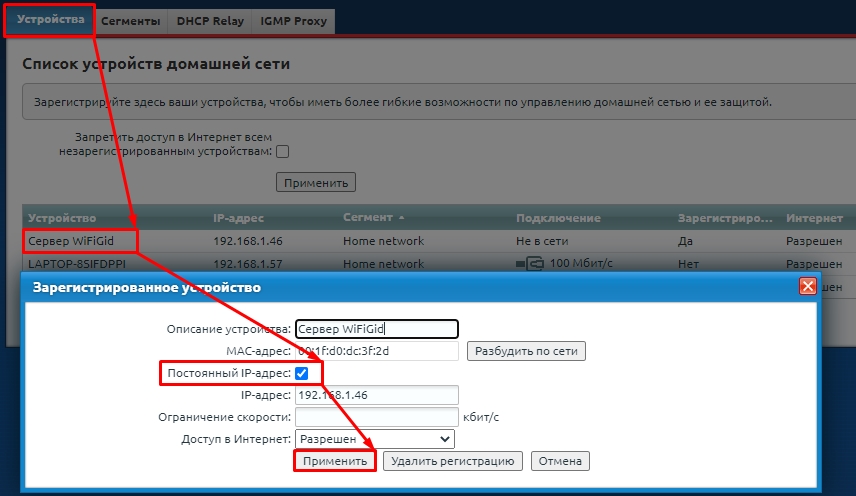Switch to the IGMP Proxy tab
Viewport: 856px width, 496px height.
point(293,21)
